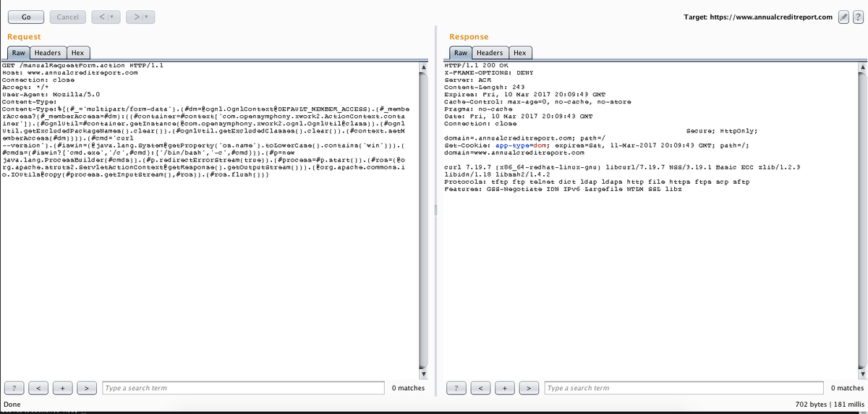The height and width of the screenshot is (414, 868).
Task: Find previous match in Request pane
Action: click(x=38, y=388)
